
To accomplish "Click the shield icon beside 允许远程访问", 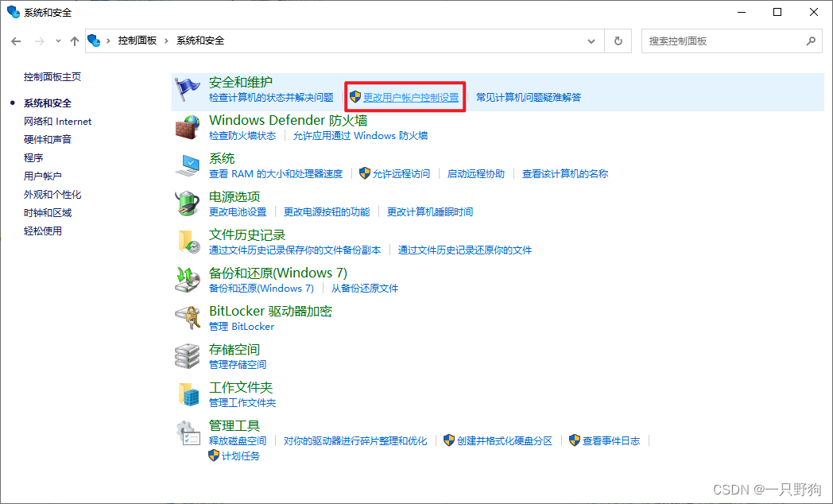I will (x=364, y=173).
